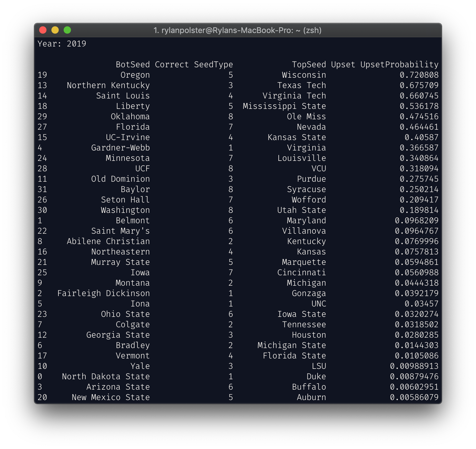Click the Murray State entry
Screen dimensions: 476x449
click(x=121, y=262)
